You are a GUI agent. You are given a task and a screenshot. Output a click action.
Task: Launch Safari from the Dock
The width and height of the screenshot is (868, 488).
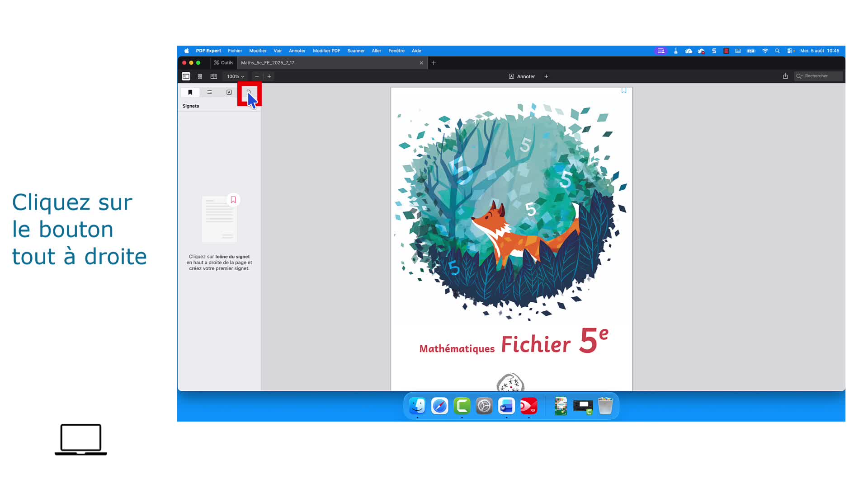point(439,406)
